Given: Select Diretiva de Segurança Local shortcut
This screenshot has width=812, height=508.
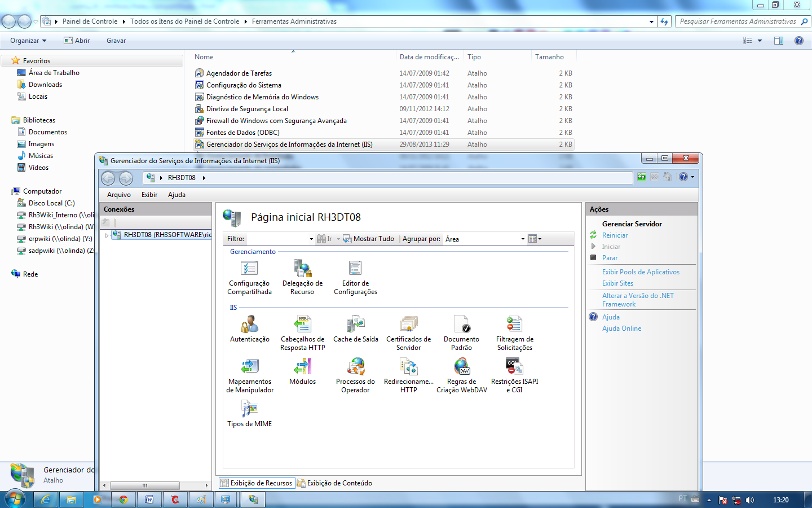Looking at the screenshot, I should pyautogui.click(x=247, y=109).
